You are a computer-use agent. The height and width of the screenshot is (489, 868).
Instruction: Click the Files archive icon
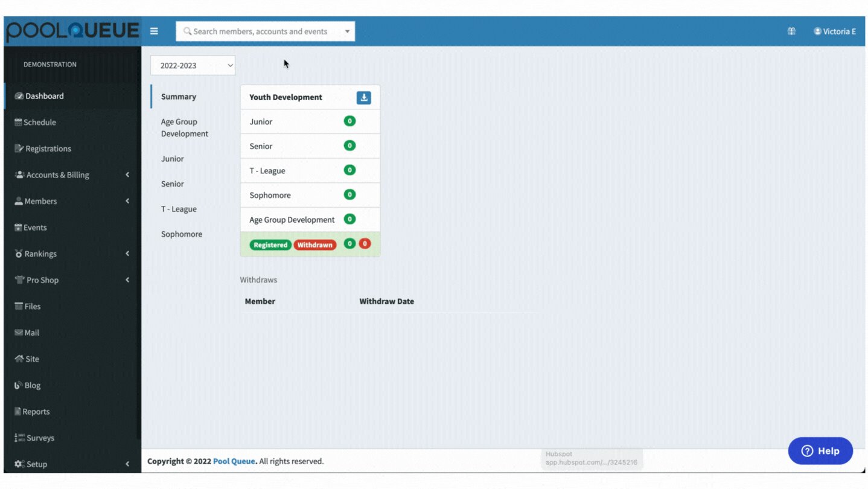point(19,306)
